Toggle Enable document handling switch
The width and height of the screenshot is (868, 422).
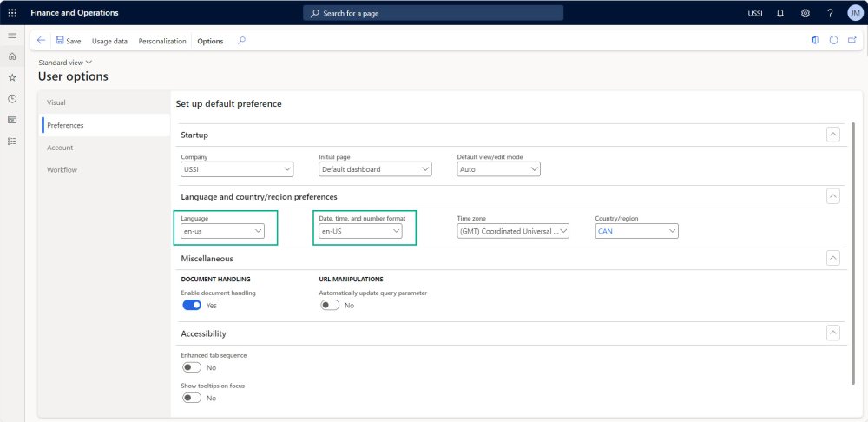pyautogui.click(x=192, y=306)
